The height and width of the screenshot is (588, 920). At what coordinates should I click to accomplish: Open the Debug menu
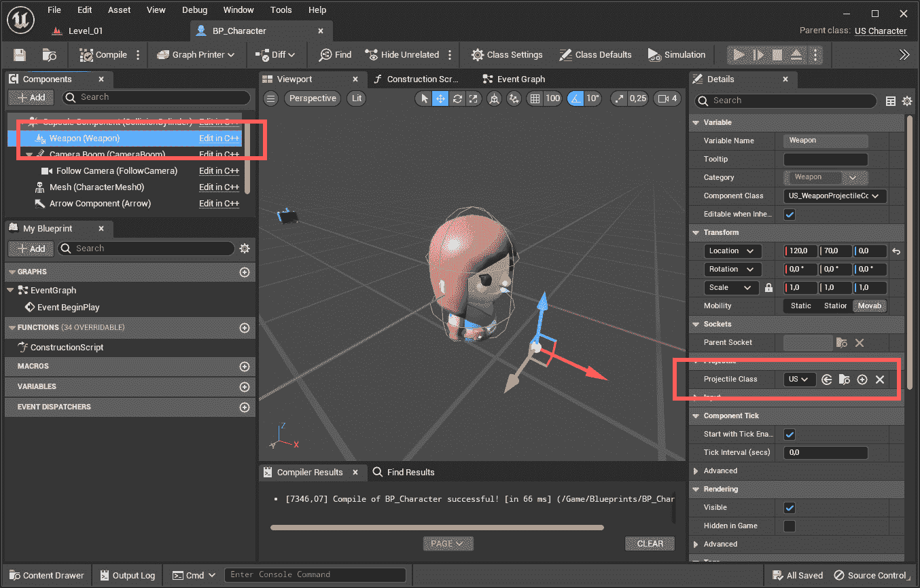coord(194,10)
